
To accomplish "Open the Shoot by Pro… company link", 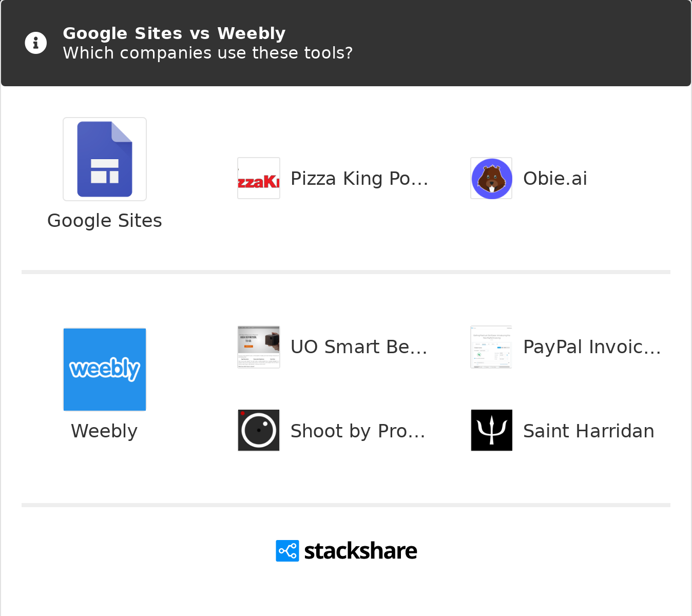I will [x=358, y=431].
